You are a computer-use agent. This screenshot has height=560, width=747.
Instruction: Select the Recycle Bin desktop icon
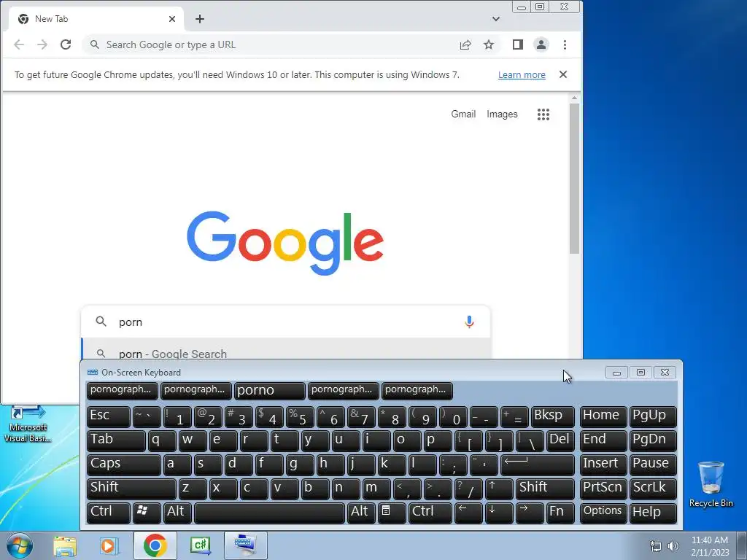[711, 485]
